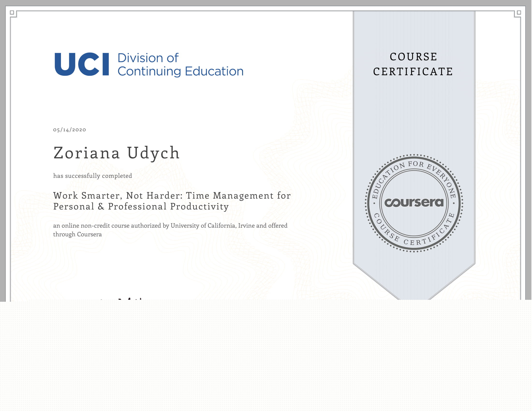Click the Coursera seal logo

point(414,203)
